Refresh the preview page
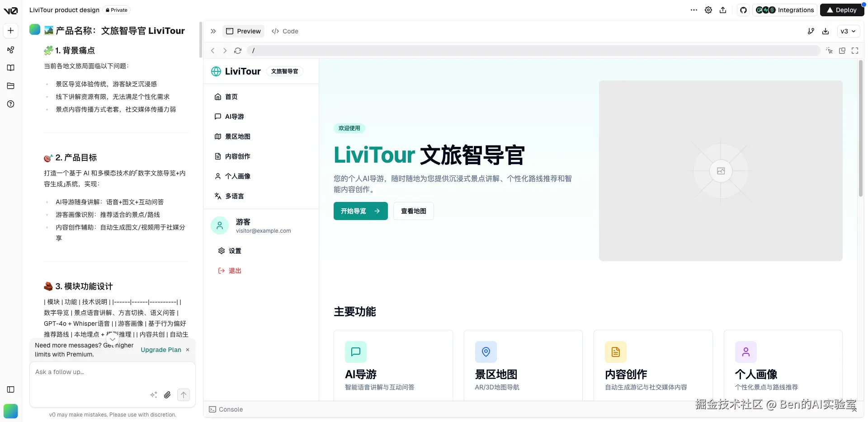The image size is (868, 422). click(238, 51)
